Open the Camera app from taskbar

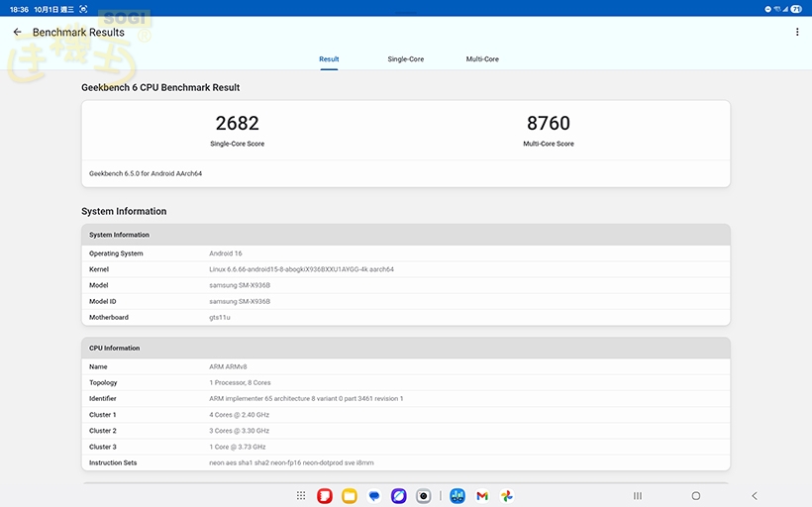[424, 496]
